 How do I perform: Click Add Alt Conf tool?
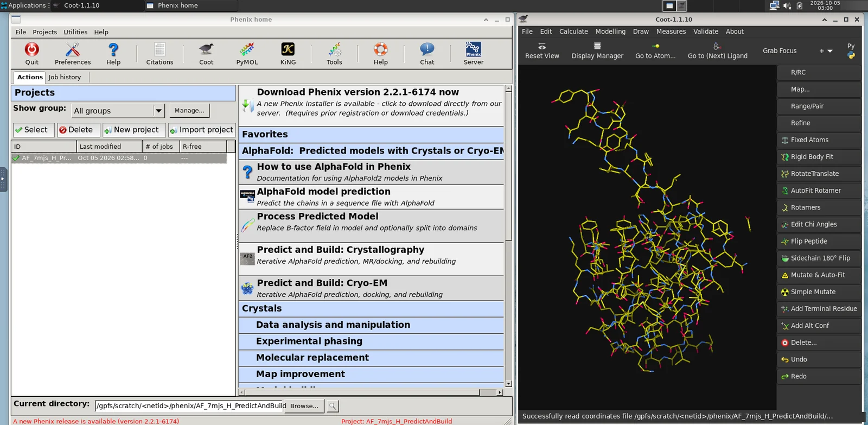pyautogui.click(x=819, y=326)
